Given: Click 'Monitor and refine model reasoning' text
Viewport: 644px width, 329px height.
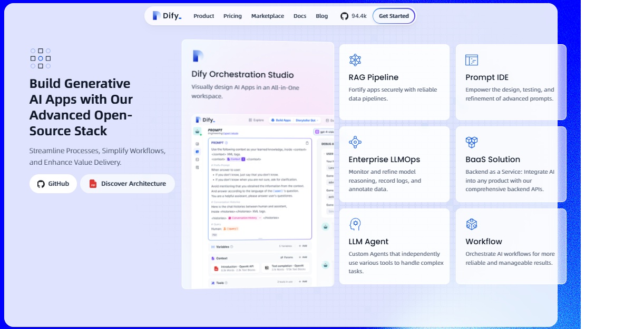Looking at the screenshot, I should (x=385, y=180).
